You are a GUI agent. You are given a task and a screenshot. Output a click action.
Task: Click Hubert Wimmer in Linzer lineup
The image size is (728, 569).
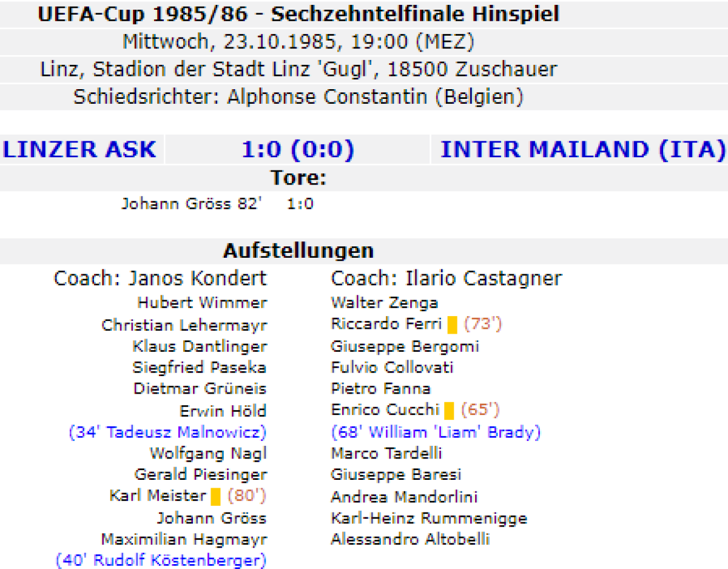pyautogui.click(x=202, y=302)
